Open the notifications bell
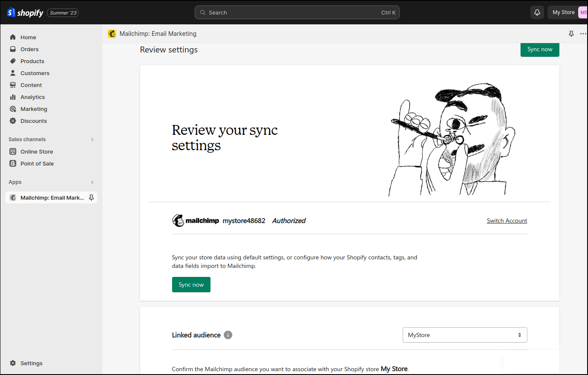 pyautogui.click(x=537, y=12)
